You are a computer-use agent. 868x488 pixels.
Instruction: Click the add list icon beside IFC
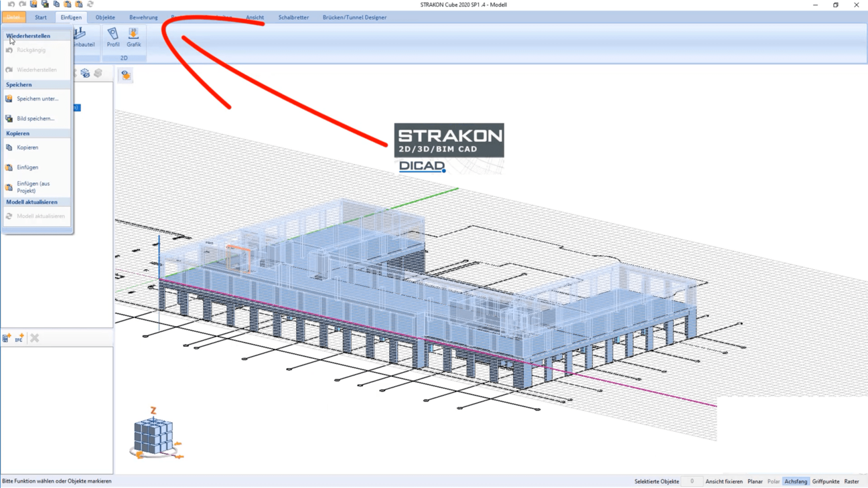click(x=7, y=339)
